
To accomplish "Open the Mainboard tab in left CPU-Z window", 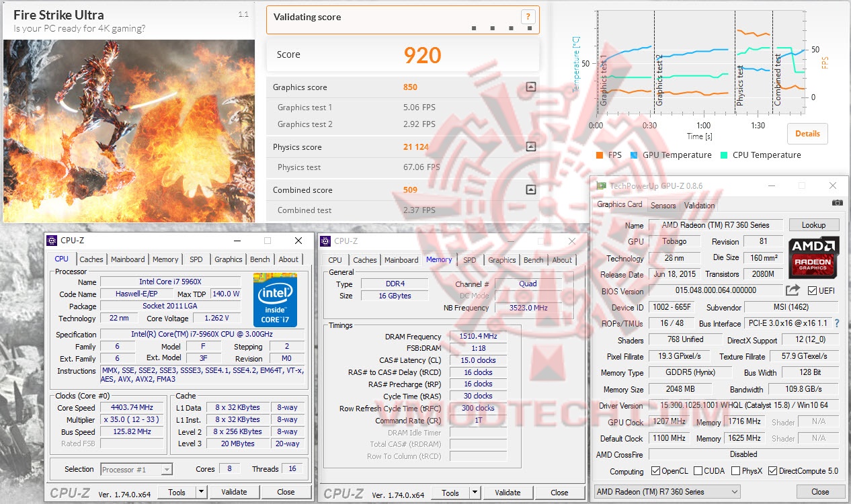I will 128,259.
